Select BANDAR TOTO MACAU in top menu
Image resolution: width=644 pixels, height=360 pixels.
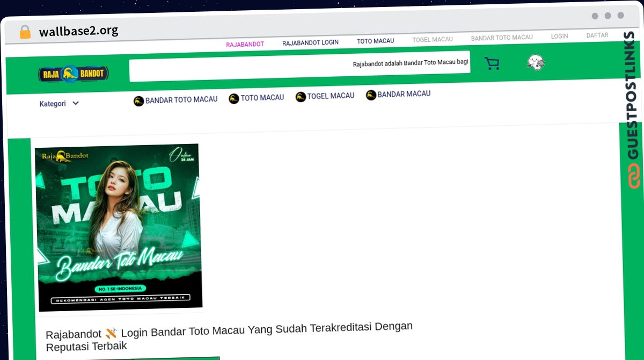[x=502, y=38]
